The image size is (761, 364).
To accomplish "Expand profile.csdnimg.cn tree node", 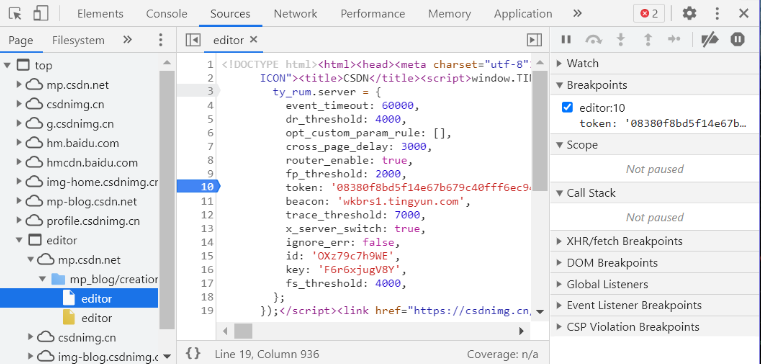I will 19,220.
